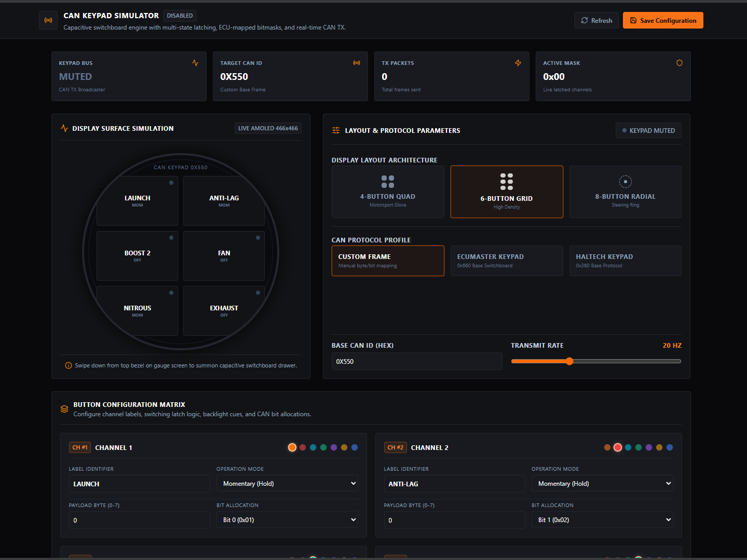The height and width of the screenshot is (560, 747).
Task: Click the shield icon on Active Mask card
Action: (x=680, y=63)
